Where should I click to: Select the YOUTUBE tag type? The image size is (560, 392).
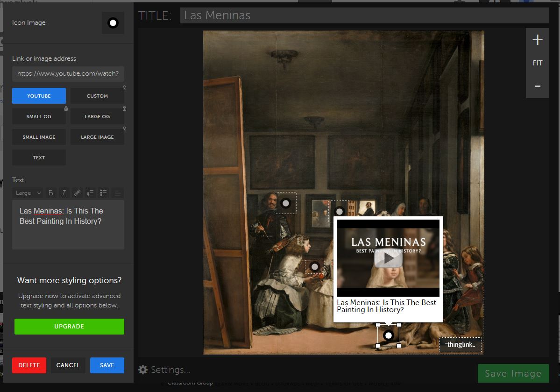pyautogui.click(x=39, y=96)
